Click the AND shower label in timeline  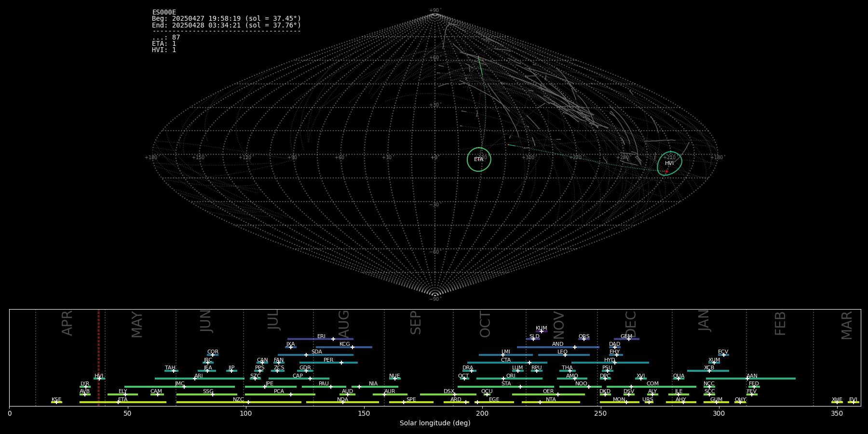[x=558, y=344]
